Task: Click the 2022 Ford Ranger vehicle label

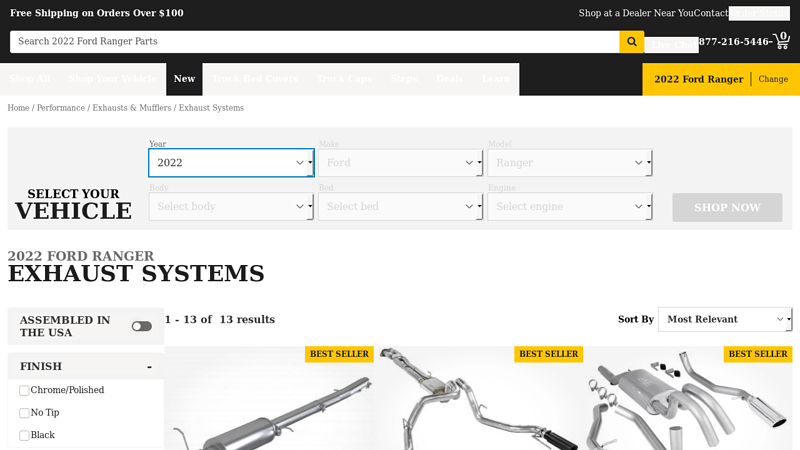Action: click(x=698, y=79)
